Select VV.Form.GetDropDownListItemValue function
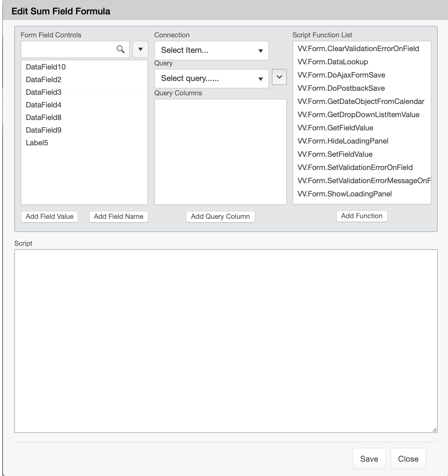This screenshot has width=448, height=476. 362,115
